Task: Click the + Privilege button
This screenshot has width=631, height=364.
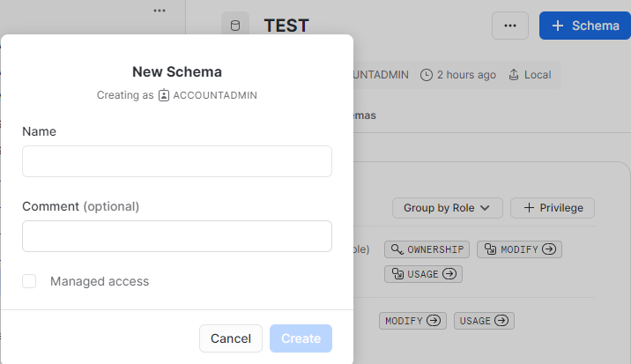Action: tap(553, 208)
